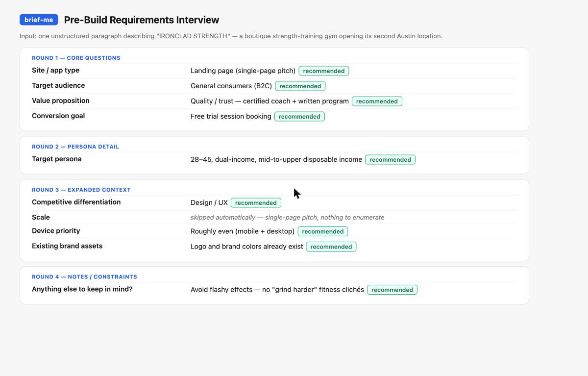Click the Target audience label
This screenshot has height=376, width=588.
58,85
